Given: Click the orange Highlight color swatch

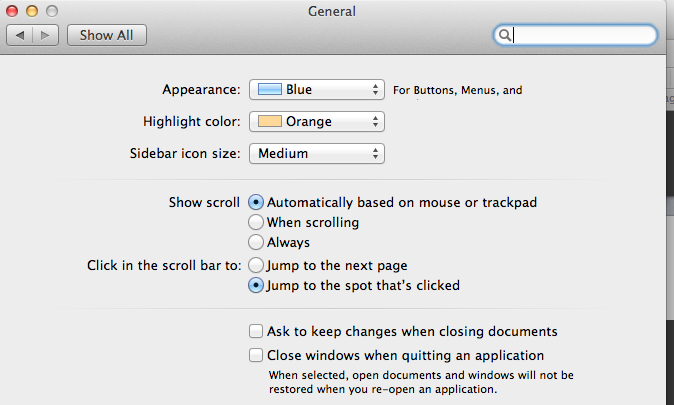Looking at the screenshot, I should pos(270,122).
